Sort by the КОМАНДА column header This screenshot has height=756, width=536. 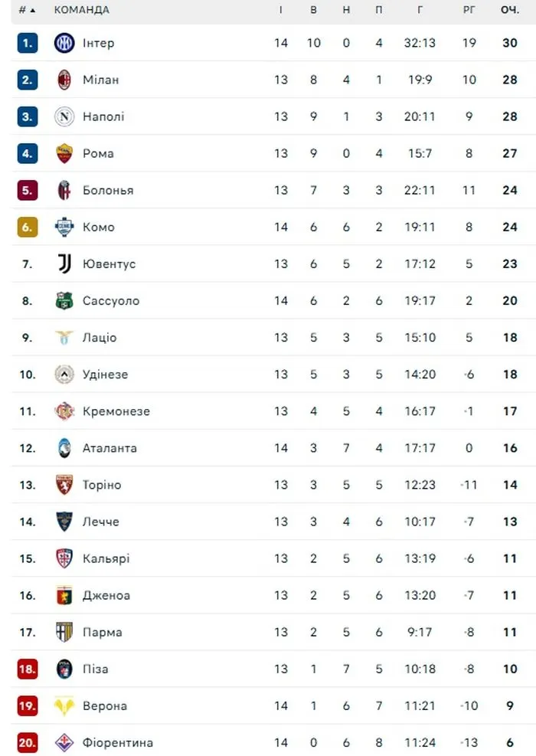point(81,10)
